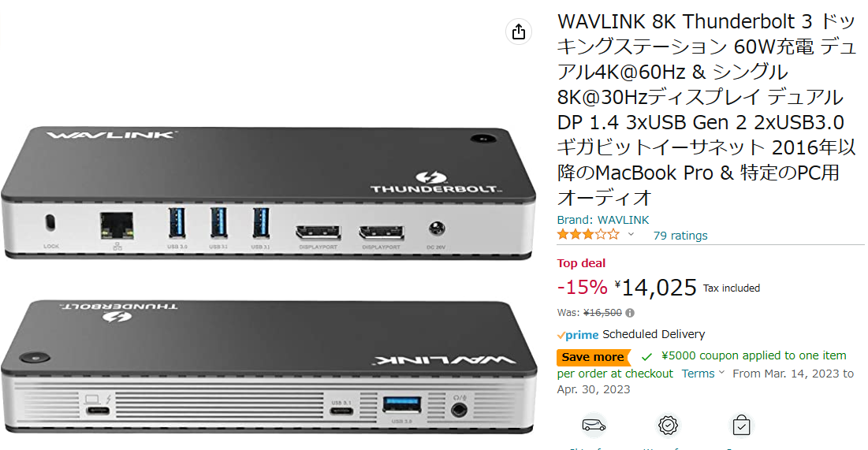Open the price info icon beside ¥16,500
Image resolution: width=868 pixels, height=450 pixels.
629,314
